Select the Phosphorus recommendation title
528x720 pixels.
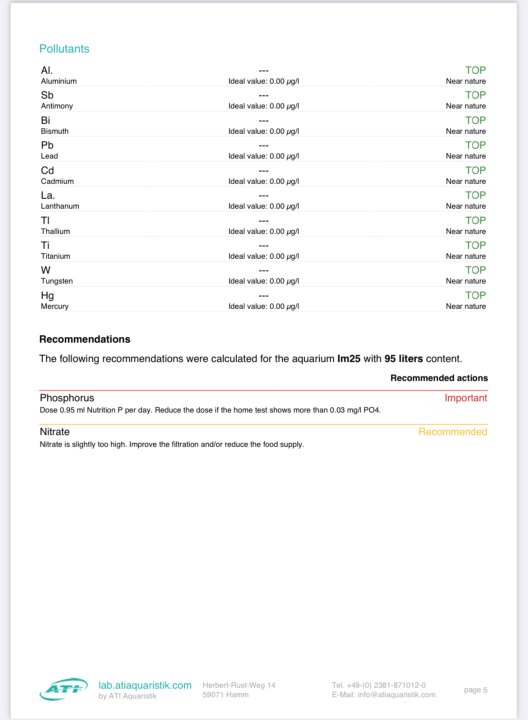coord(67,398)
